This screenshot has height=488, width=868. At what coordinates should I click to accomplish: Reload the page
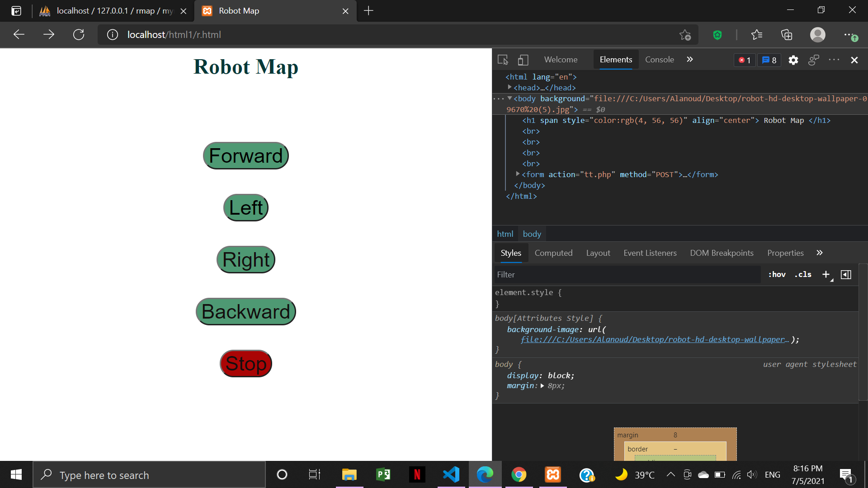click(79, 34)
